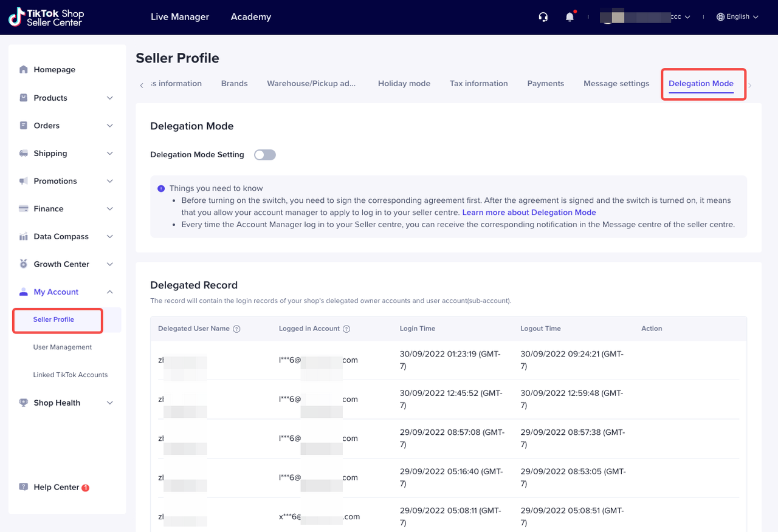Expand the Shop Health sidebar section
This screenshot has height=532, width=778.
110,403
